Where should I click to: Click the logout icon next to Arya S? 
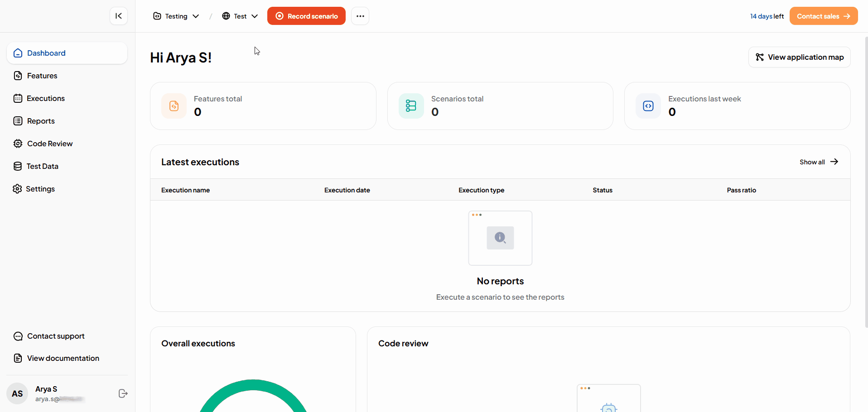pyautogui.click(x=123, y=393)
